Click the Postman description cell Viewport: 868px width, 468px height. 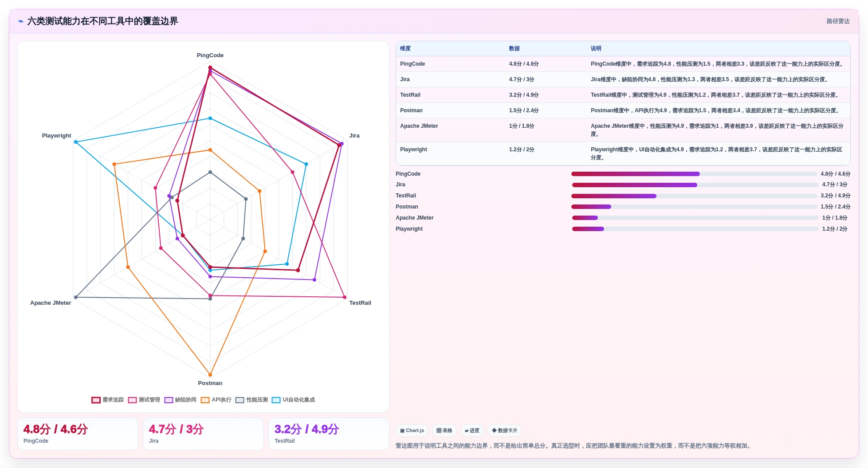[x=715, y=110]
